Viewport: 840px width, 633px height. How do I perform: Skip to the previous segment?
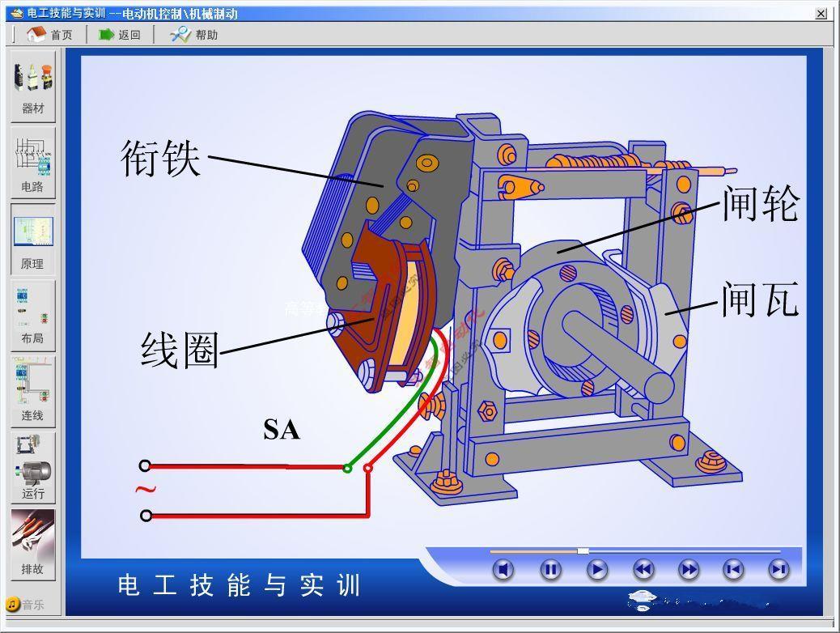click(x=733, y=570)
